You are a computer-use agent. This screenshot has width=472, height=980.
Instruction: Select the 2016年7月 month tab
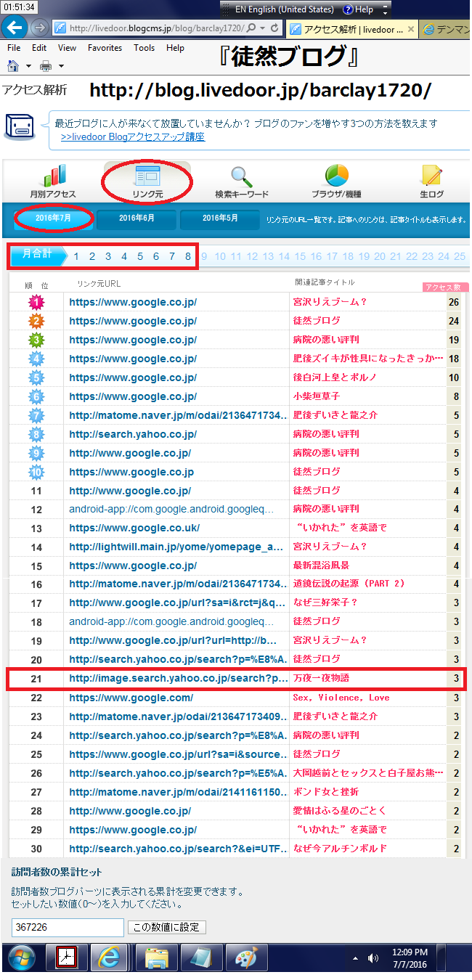click(x=53, y=219)
